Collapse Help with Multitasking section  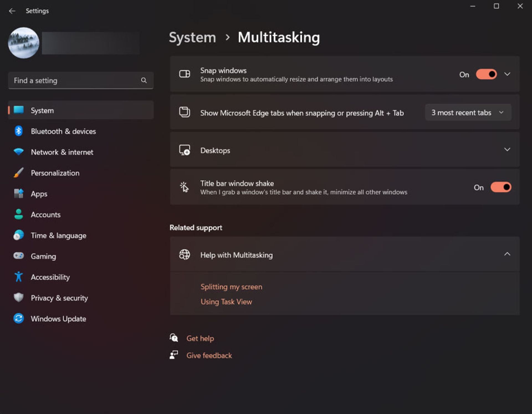coord(507,254)
